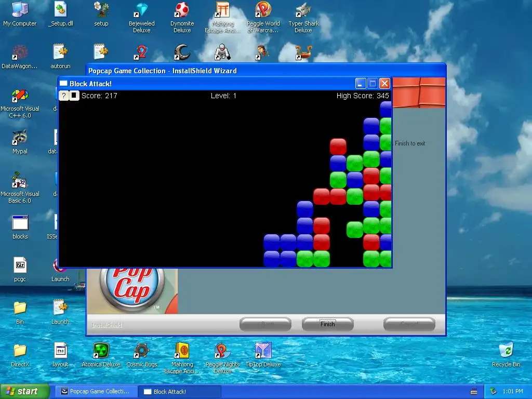Click the tray icon left of clock

(494, 391)
